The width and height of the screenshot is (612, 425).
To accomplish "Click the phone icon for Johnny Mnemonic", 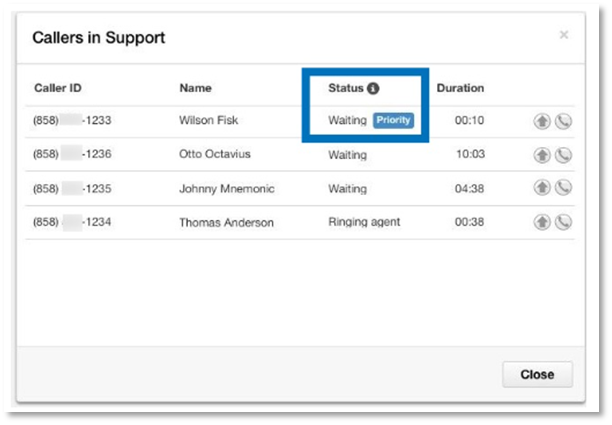I will 563,188.
